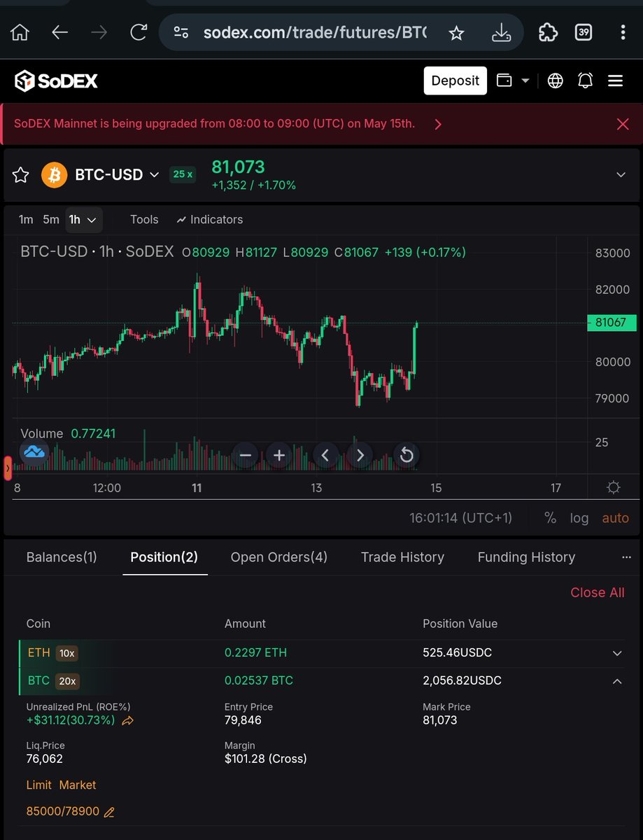Open the browser three-dot menu
Image resolution: width=643 pixels, height=840 pixels.
[x=623, y=32]
